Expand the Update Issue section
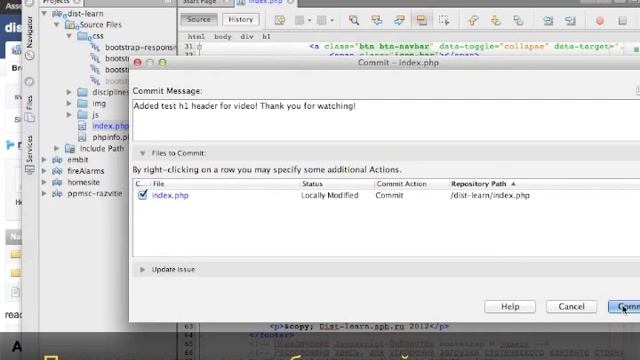Viewport: 640px width, 360px height. [142, 269]
